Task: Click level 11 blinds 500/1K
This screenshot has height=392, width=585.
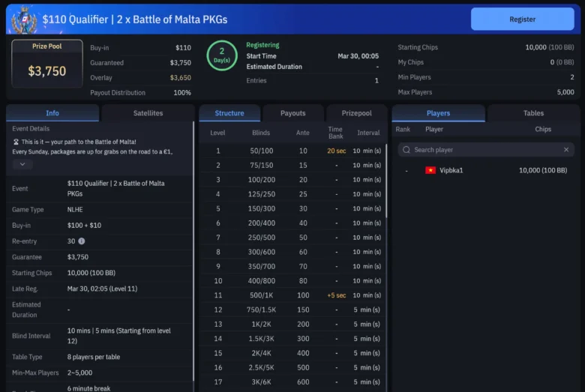Action: [262, 295]
